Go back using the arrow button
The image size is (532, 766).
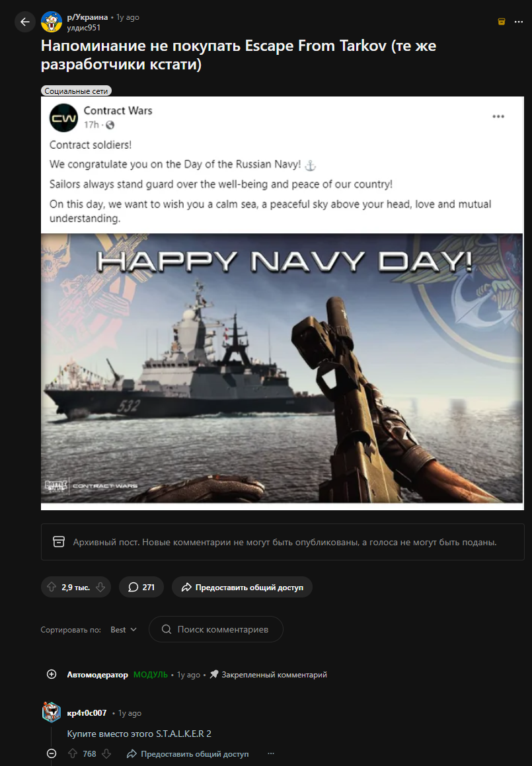(25, 22)
